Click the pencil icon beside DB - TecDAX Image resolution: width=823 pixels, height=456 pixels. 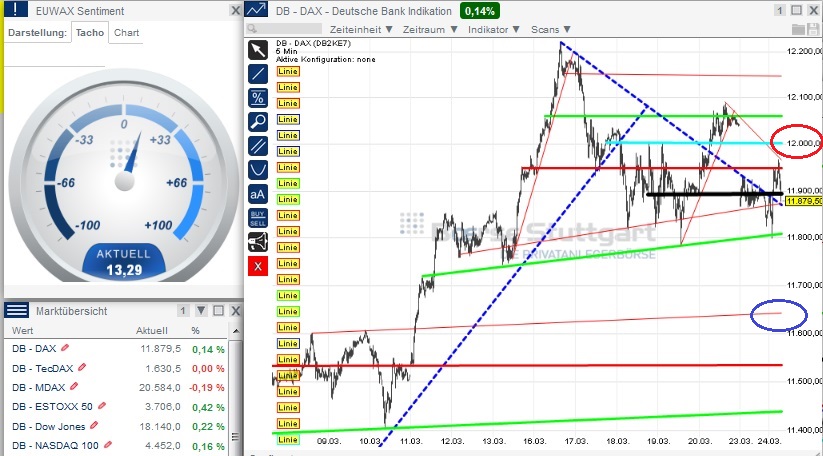pos(82,367)
